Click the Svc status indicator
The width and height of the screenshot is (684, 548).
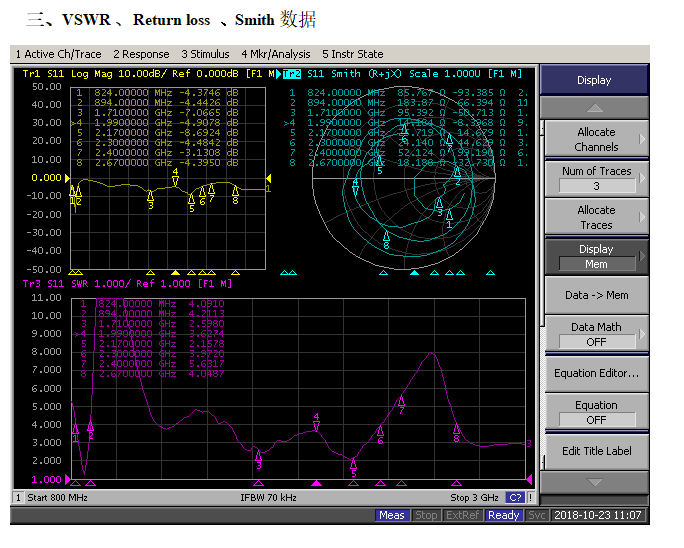coord(537,516)
